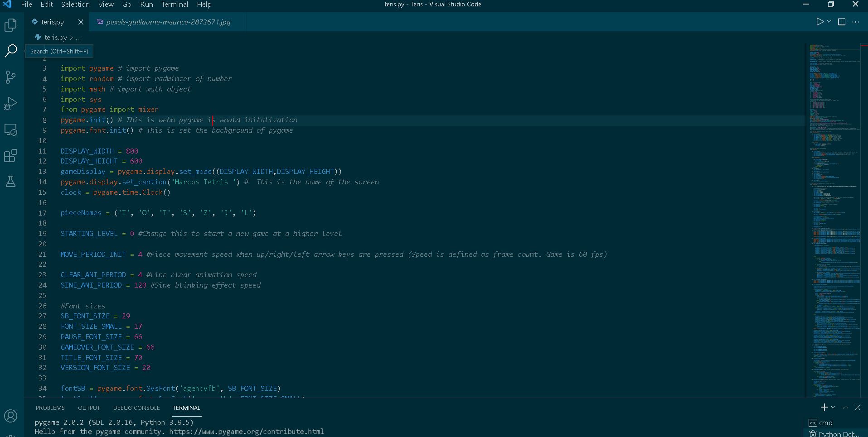Open the Go menu

coord(127,5)
